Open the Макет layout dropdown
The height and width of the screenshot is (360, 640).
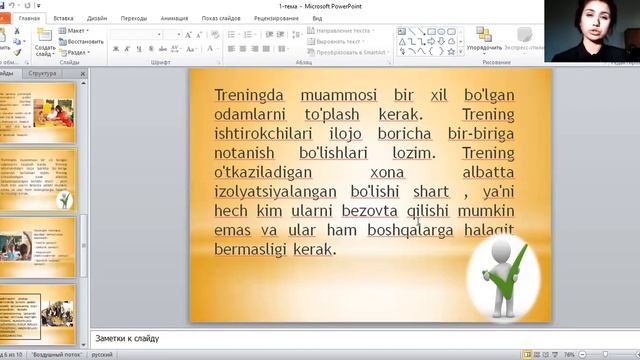click(74, 31)
